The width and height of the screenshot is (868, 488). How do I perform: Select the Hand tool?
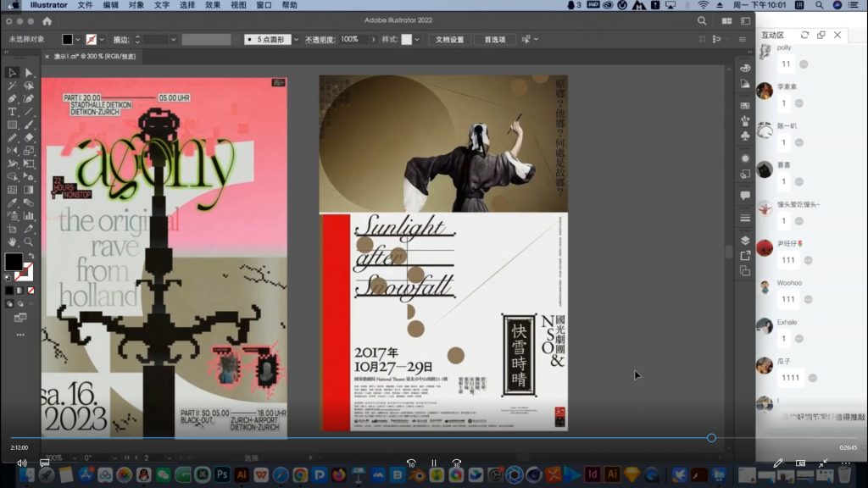[12, 241]
